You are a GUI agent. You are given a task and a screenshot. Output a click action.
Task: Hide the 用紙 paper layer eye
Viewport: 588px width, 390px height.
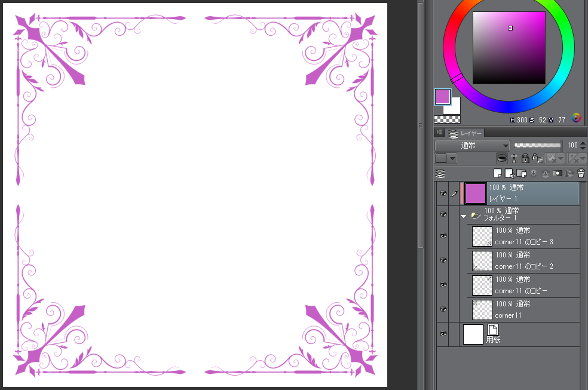click(443, 334)
